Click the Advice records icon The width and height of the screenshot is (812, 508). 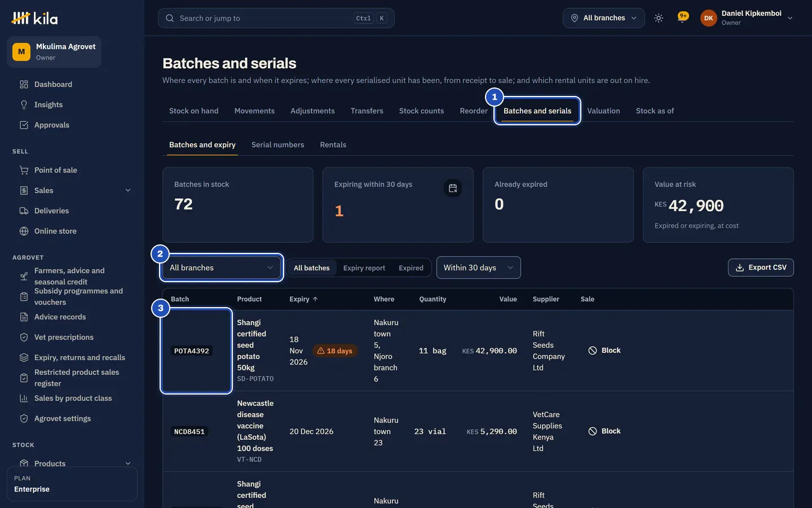[24, 317]
